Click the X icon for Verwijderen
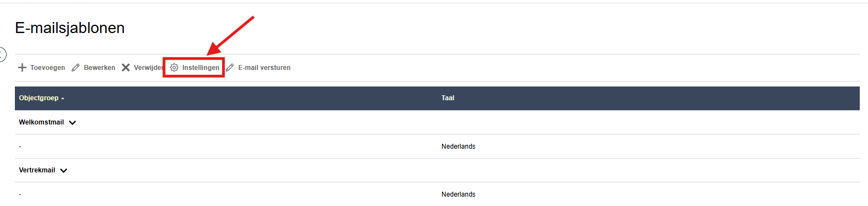The image size is (868, 206). coord(125,68)
